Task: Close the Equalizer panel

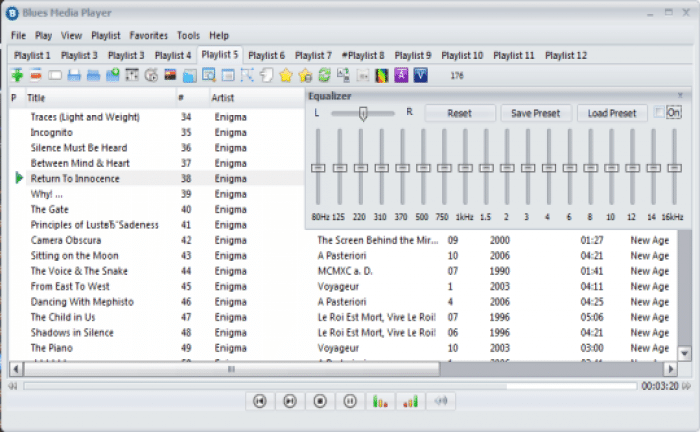Action: click(x=680, y=96)
